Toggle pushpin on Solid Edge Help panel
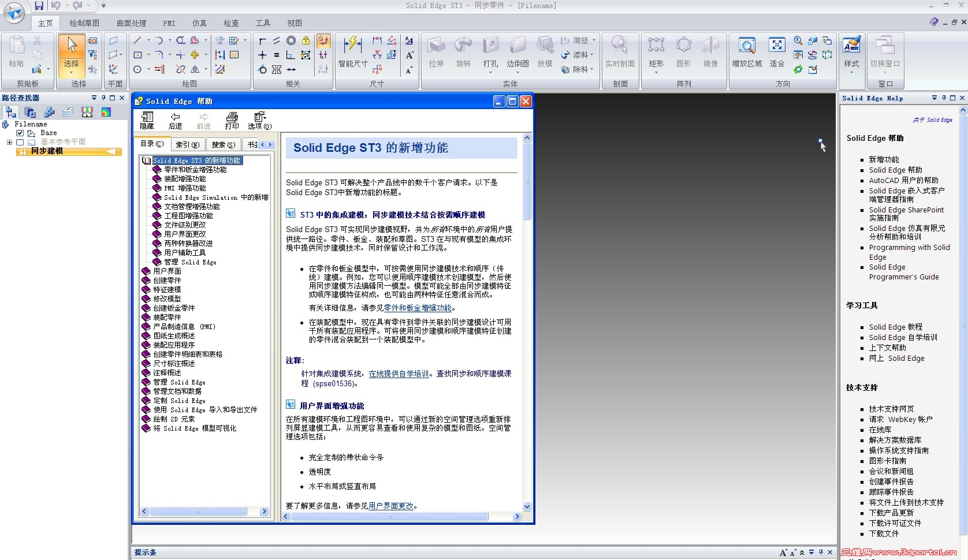968x560 pixels. pos(944,98)
